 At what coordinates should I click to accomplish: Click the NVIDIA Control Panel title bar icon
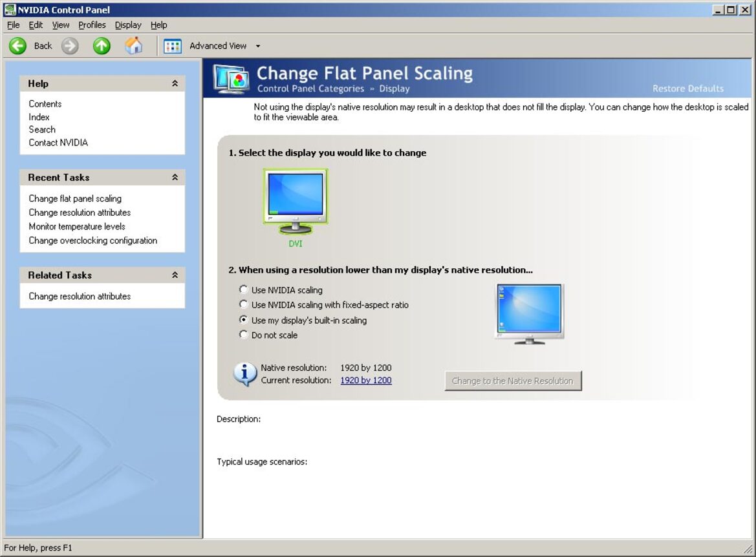(9, 9)
